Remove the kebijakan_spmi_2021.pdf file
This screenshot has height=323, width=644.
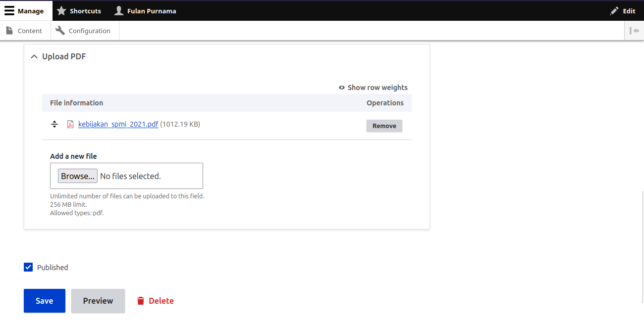click(384, 126)
